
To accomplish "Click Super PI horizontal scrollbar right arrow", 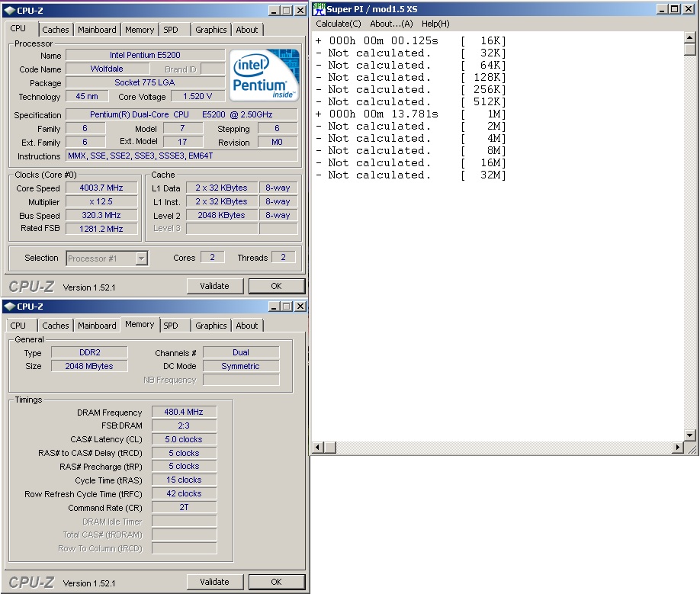I will click(678, 447).
